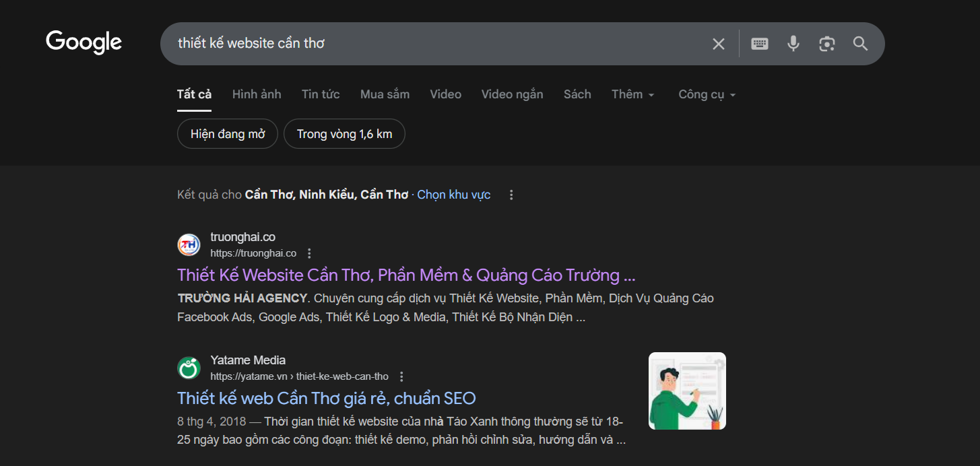Switch to Hình ảnh tab

click(x=257, y=94)
